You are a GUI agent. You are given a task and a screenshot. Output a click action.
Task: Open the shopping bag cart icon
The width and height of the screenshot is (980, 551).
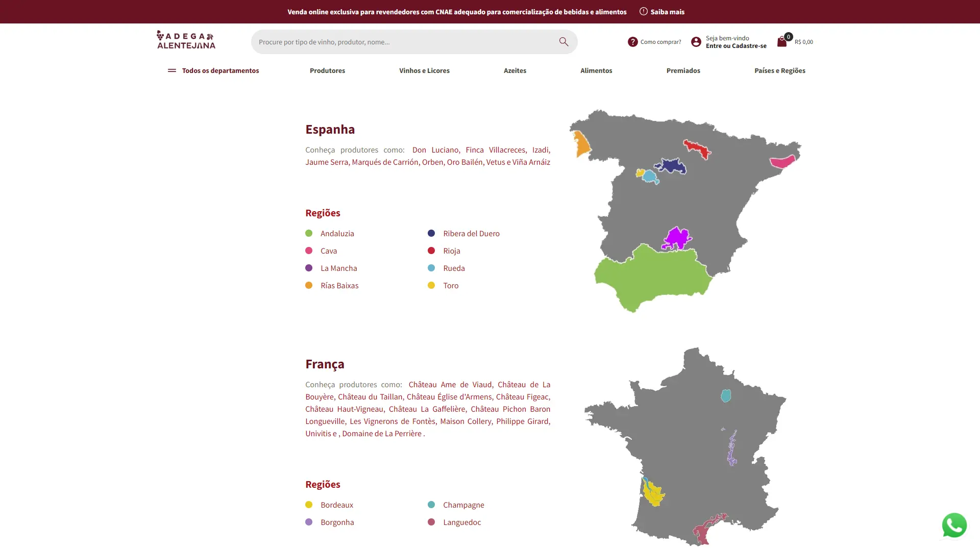point(782,42)
